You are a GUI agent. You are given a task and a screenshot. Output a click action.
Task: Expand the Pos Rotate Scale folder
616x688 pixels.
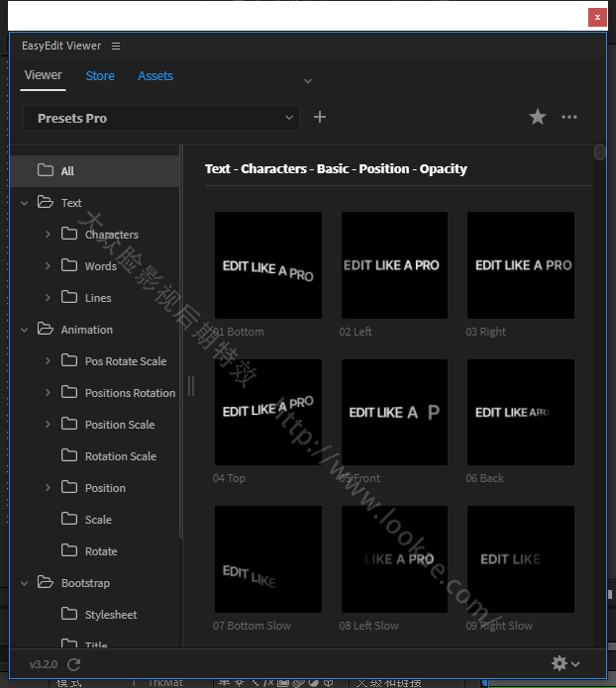tap(48, 361)
